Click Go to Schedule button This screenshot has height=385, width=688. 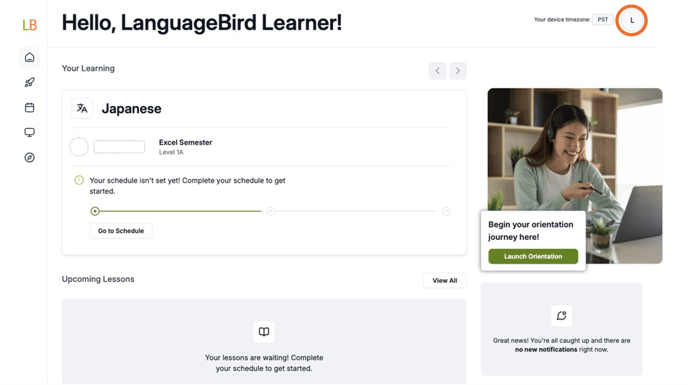pos(121,231)
